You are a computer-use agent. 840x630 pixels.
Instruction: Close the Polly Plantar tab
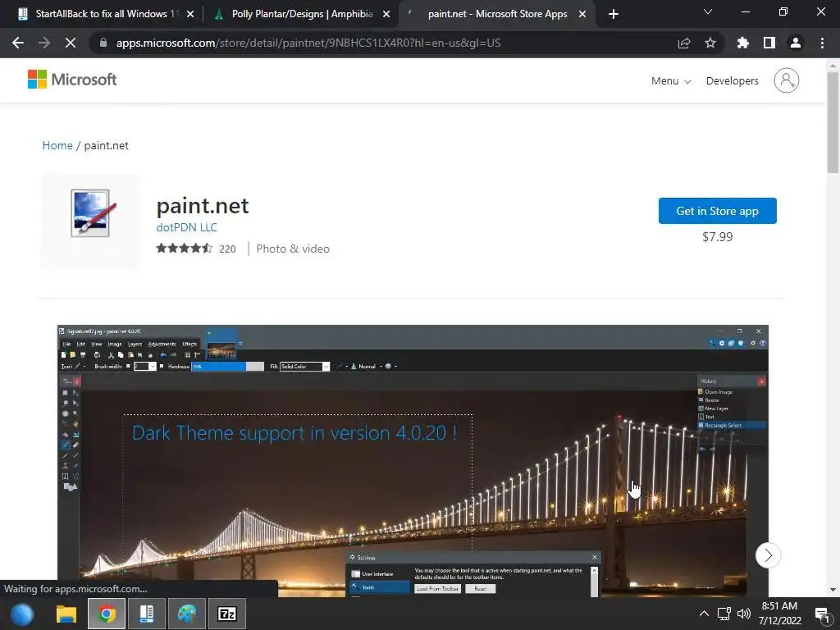tap(386, 15)
